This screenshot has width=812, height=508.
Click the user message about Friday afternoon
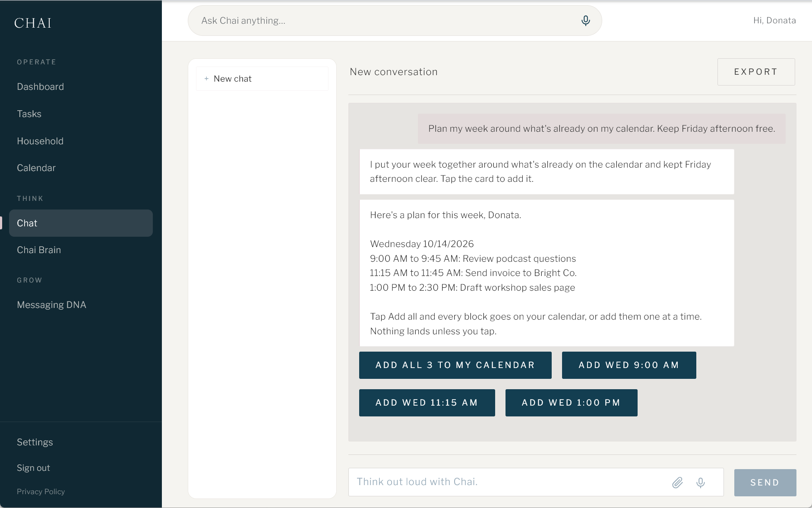[x=601, y=129]
